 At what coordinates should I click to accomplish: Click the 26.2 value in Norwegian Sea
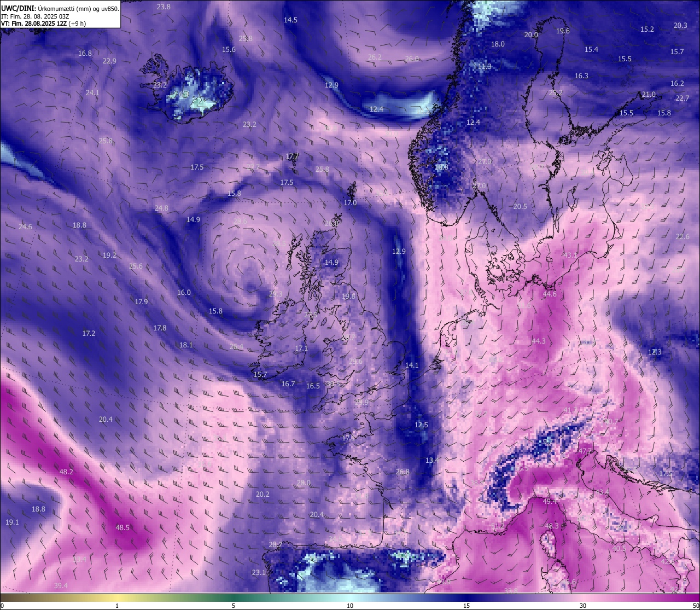pos(375,57)
